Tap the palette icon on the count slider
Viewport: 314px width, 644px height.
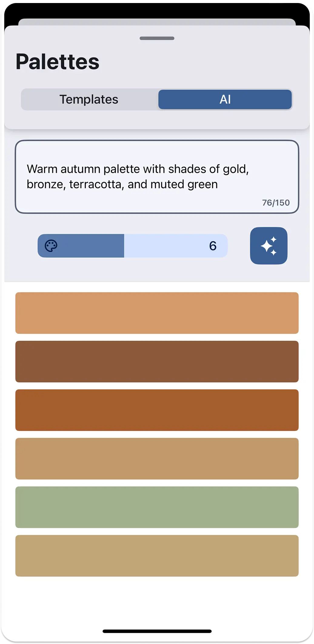52,246
